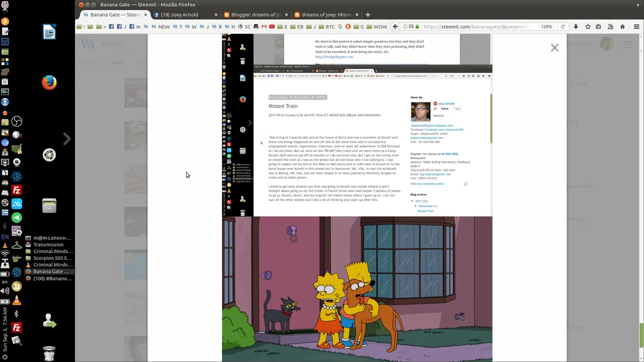Open the BTC bookmark folder

point(326,27)
